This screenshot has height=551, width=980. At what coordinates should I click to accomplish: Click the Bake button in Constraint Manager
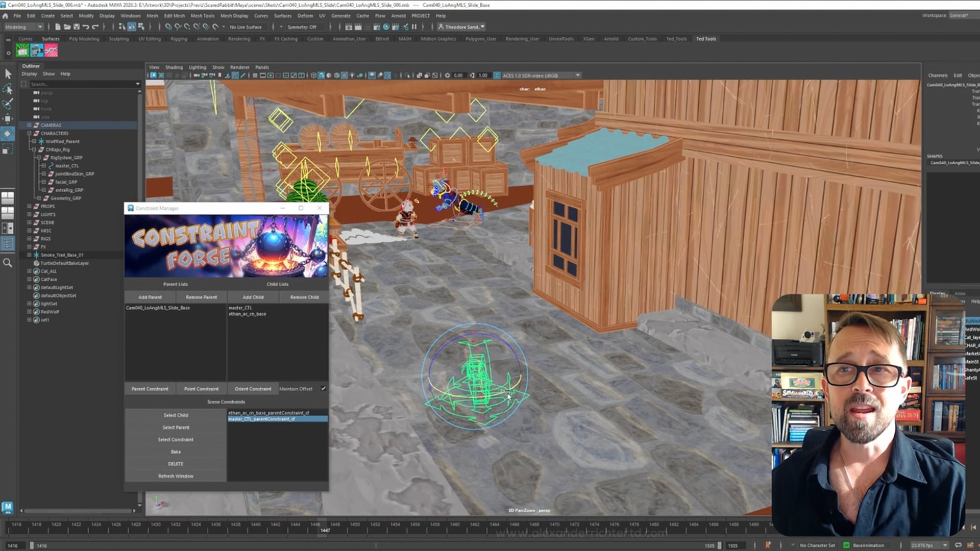(176, 452)
